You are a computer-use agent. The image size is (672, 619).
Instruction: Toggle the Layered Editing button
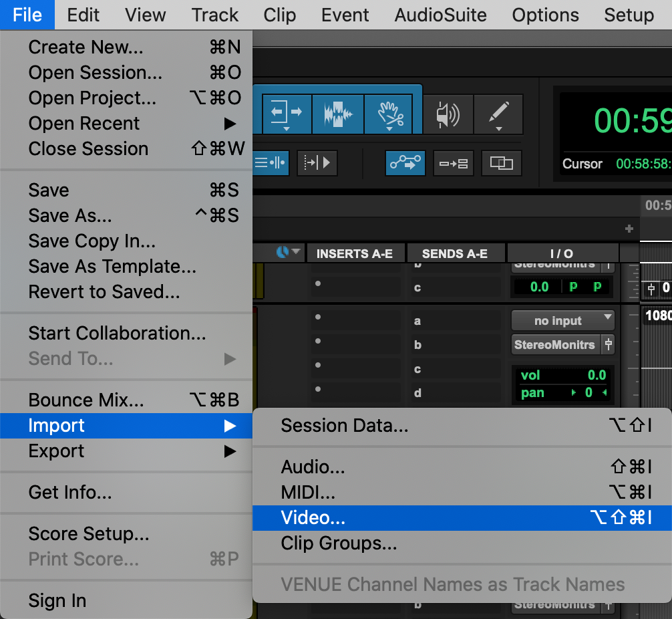point(502,163)
